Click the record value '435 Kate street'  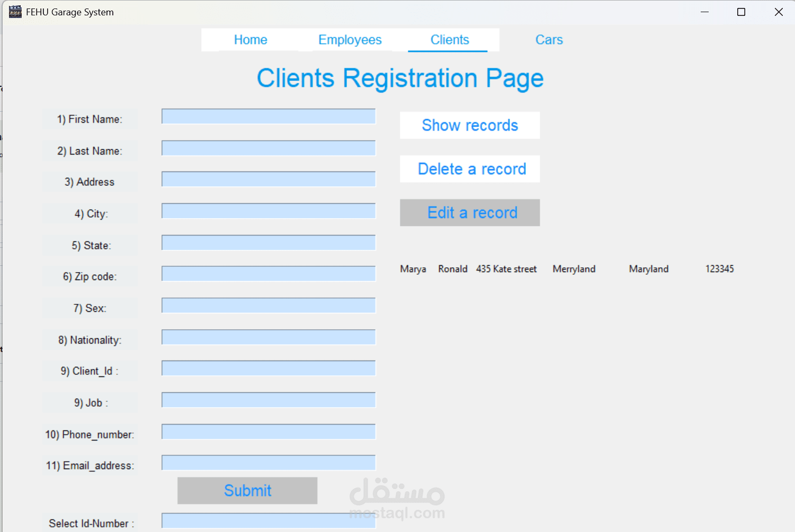(506, 269)
